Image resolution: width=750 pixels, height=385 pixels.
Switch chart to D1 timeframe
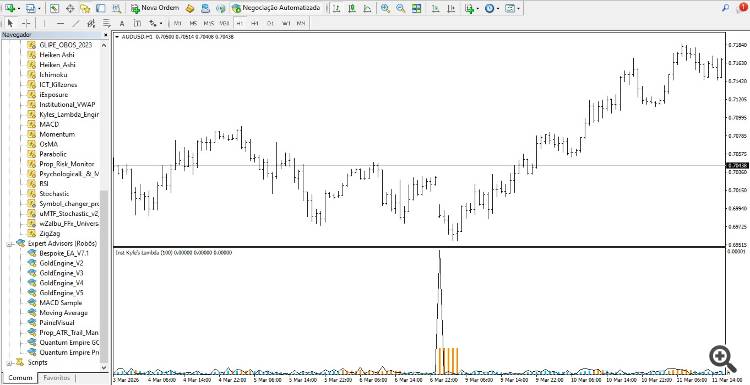270,23
